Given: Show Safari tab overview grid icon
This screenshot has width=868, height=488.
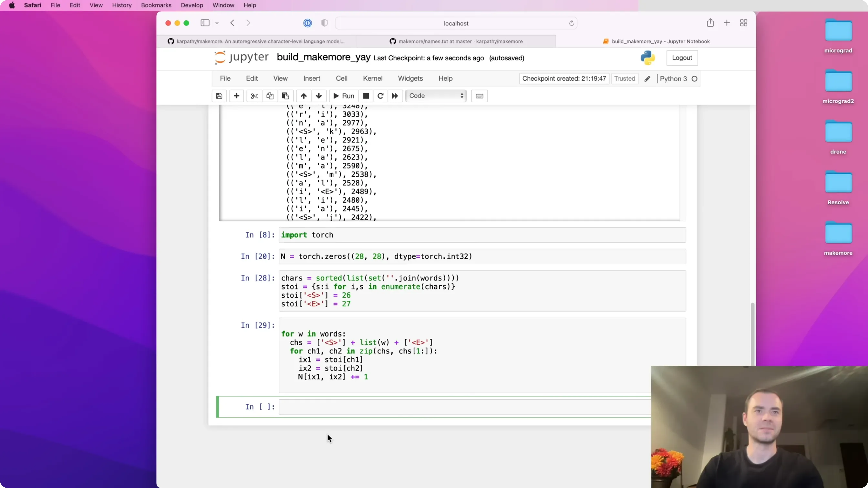Looking at the screenshot, I should (744, 23).
